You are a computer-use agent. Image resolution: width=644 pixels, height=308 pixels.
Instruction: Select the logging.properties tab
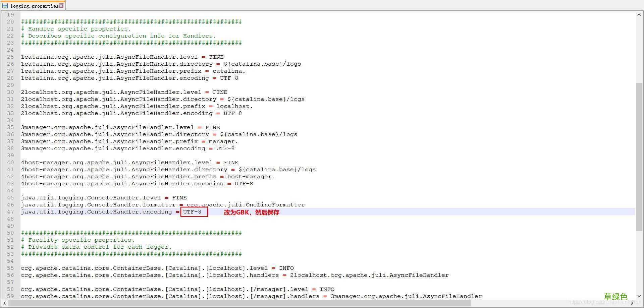[34, 6]
